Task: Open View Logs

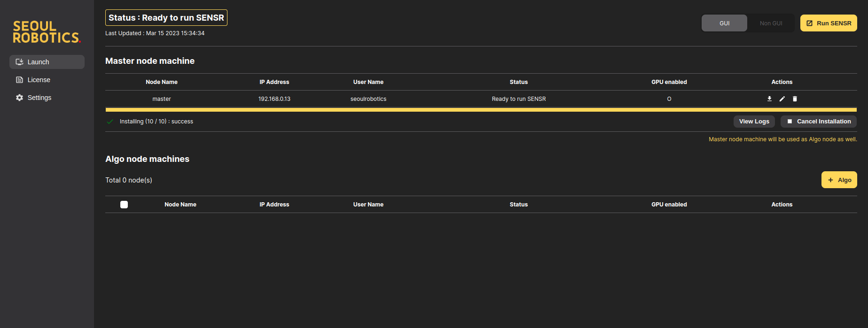Action: click(754, 122)
